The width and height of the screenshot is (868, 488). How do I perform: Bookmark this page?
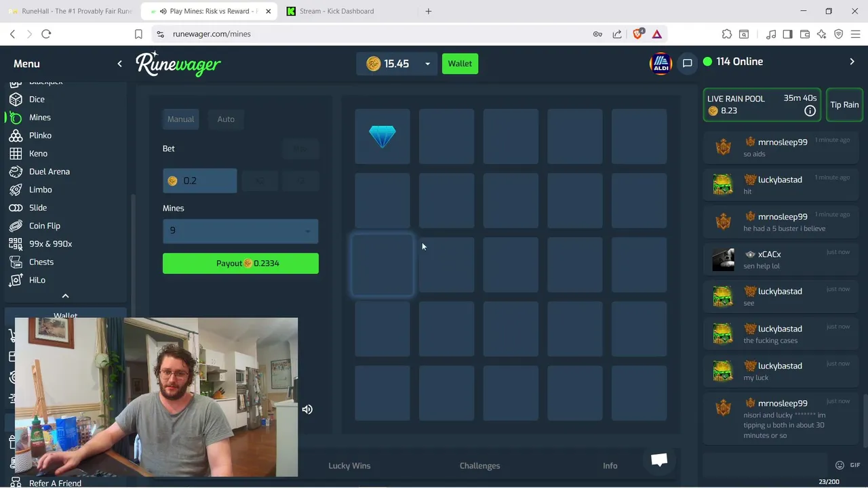(x=138, y=34)
